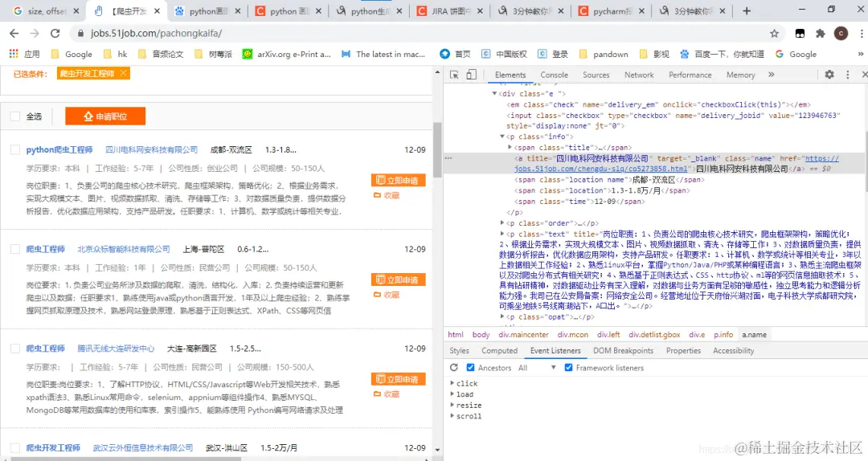Screen dimensions: 868x461
Task: Check the 武汉云外恒信息技术 job checkbox
Action: 15,447
